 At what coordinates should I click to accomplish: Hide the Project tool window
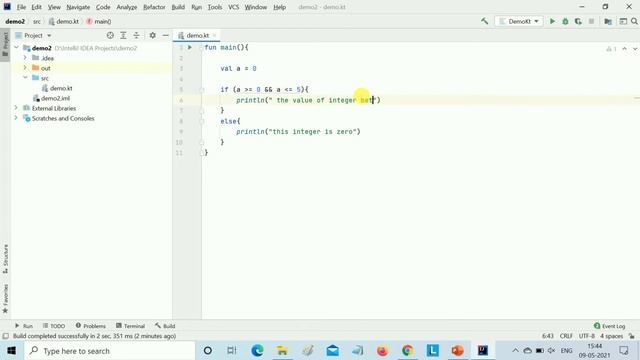(165, 36)
